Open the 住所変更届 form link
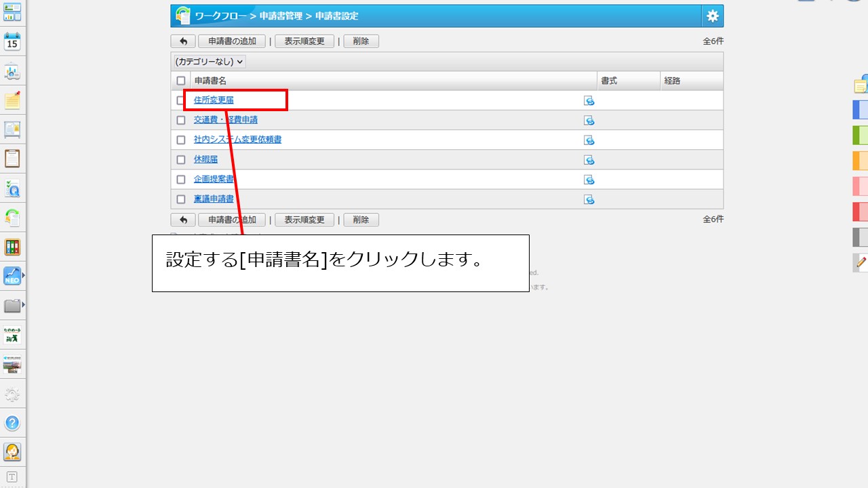 (x=214, y=100)
